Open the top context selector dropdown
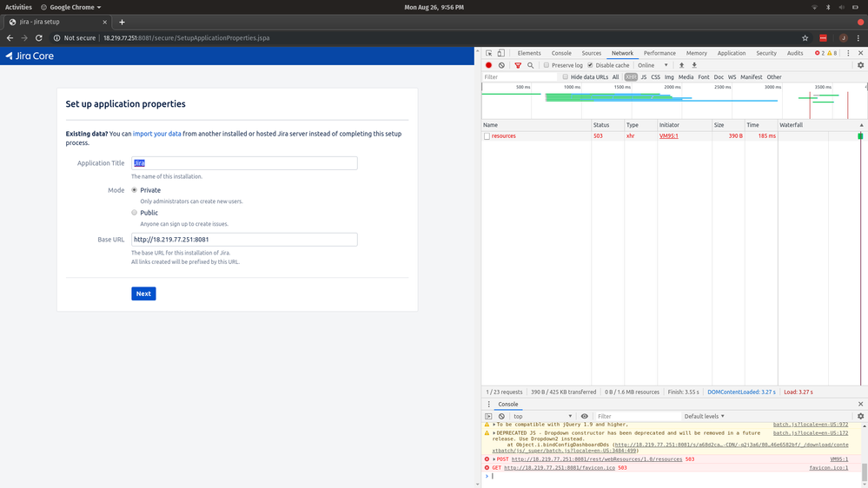868x488 pixels. click(x=542, y=416)
